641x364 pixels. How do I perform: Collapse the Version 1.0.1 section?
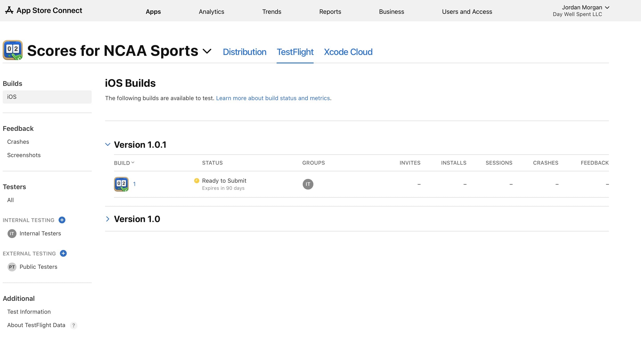pos(108,144)
